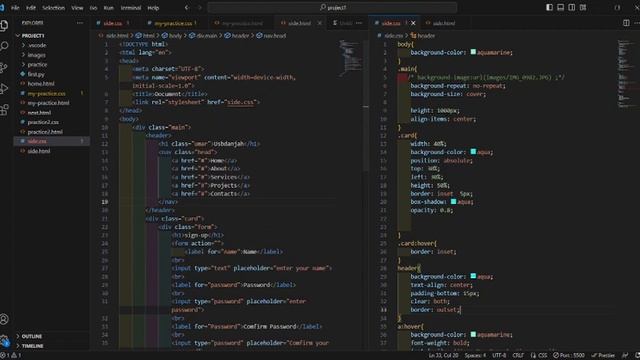Open the Selection menu
Image resolution: width=640 pixels, height=360 pixels.
coord(53,8)
